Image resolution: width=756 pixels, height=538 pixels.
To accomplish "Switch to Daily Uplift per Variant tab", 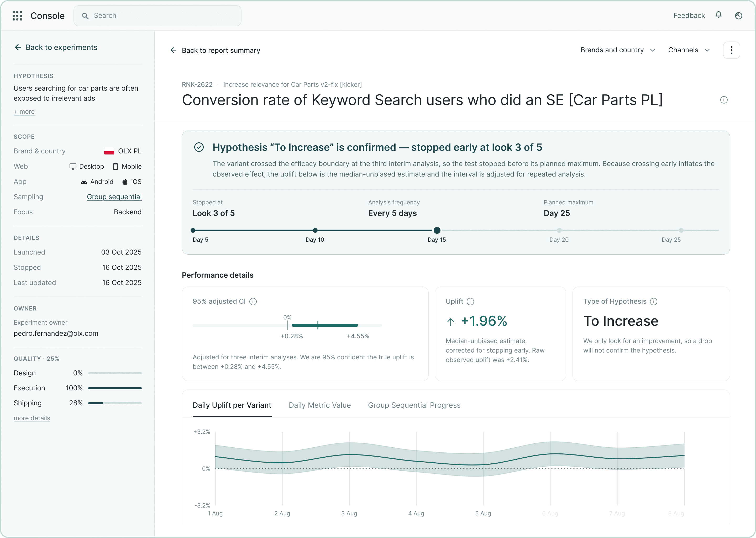I will 232,405.
